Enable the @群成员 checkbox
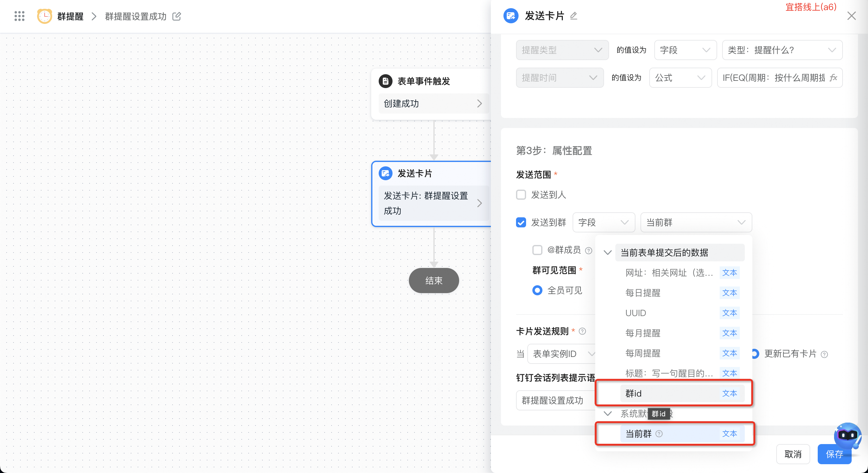This screenshot has width=868, height=473. click(x=537, y=250)
